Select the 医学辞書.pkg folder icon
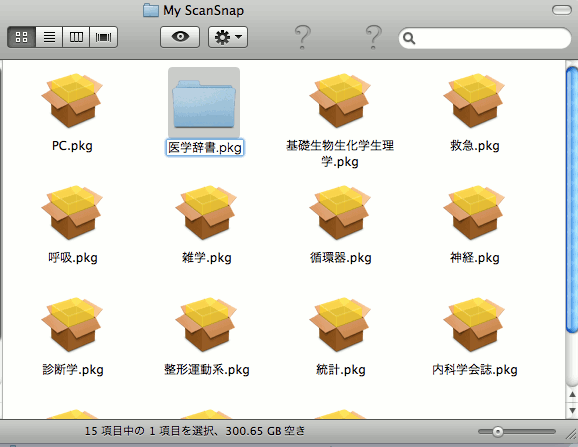The width and height of the screenshot is (578, 447). pyautogui.click(x=204, y=104)
